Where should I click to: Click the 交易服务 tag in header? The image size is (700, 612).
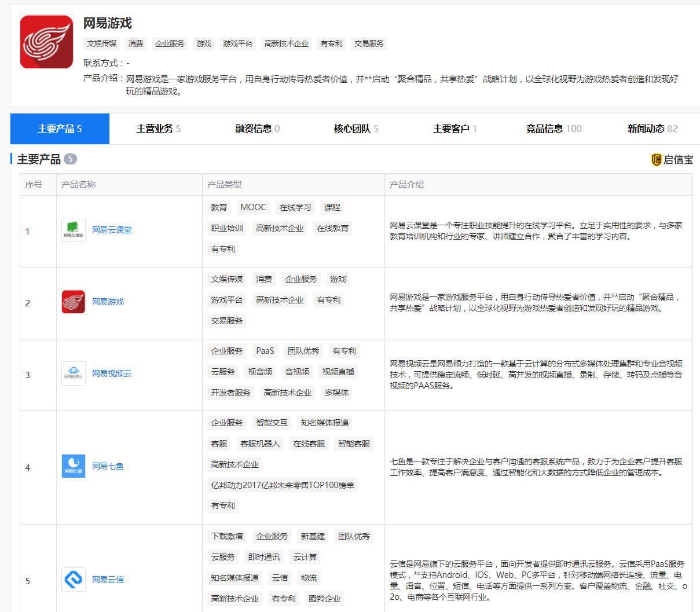369,43
